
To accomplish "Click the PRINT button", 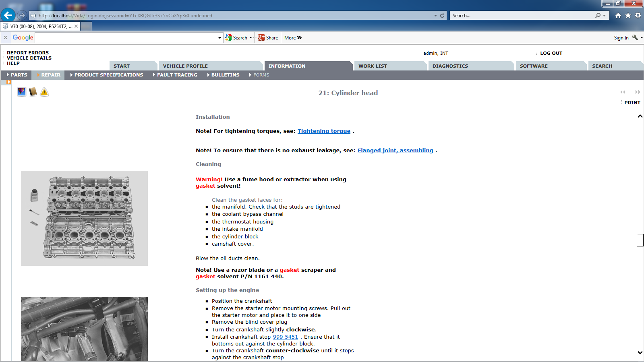I will pyautogui.click(x=632, y=103).
